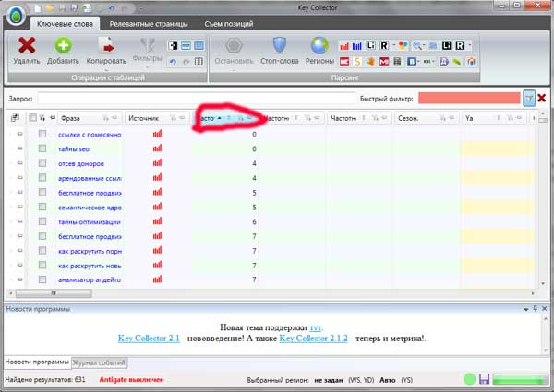Click the red bar-chart Wordstat parsing icon

click(x=344, y=45)
